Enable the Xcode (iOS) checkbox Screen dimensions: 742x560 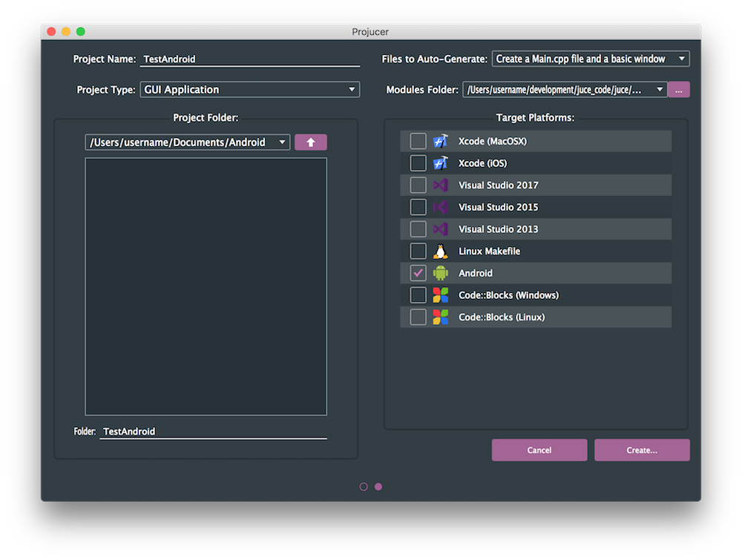pyautogui.click(x=418, y=163)
